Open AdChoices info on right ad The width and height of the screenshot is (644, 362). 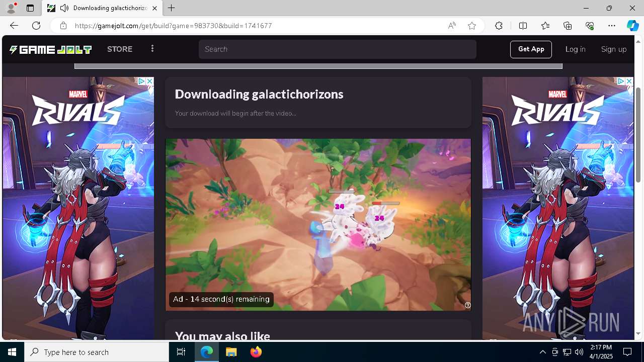(621, 81)
